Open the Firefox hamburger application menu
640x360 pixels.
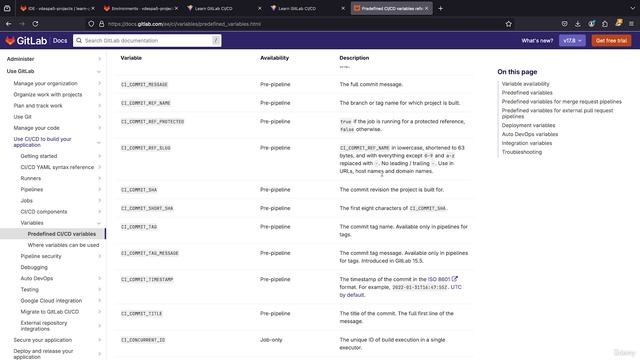(631, 24)
